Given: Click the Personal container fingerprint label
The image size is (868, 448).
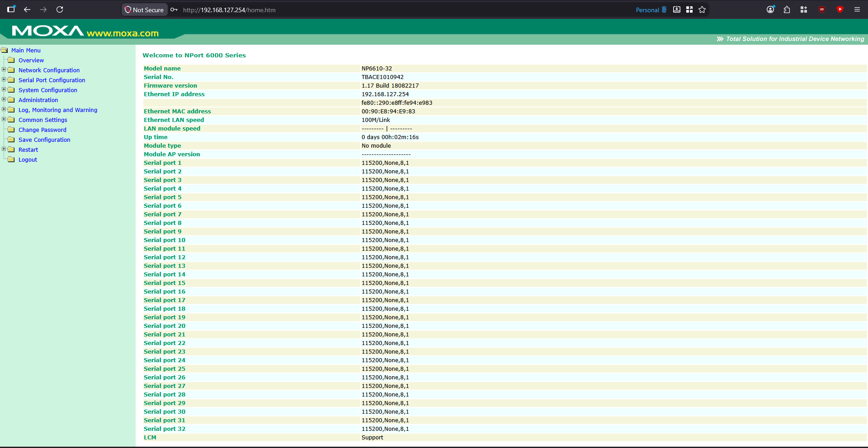Looking at the screenshot, I should (x=651, y=10).
